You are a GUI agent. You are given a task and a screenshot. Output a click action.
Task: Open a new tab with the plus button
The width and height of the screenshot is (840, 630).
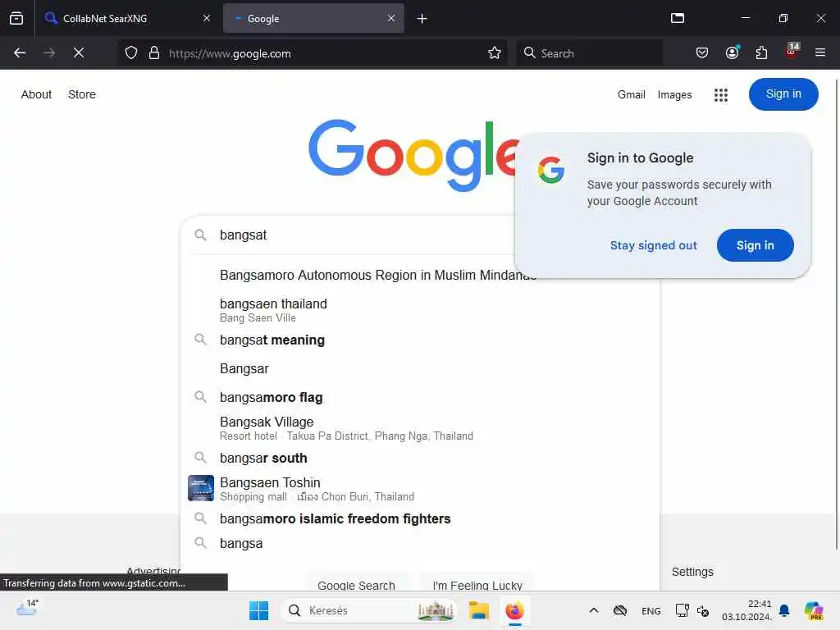coord(422,19)
